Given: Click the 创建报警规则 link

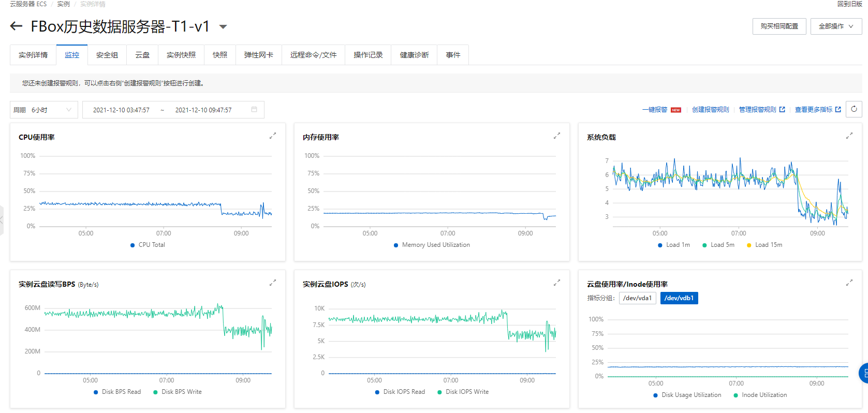Looking at the screenshot, I should click(x=711, y=110).
